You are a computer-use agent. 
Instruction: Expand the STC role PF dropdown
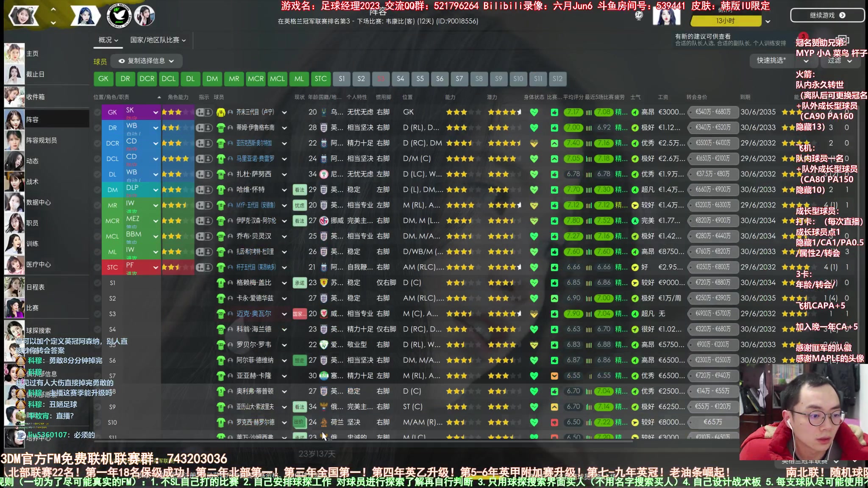(156, 267)
